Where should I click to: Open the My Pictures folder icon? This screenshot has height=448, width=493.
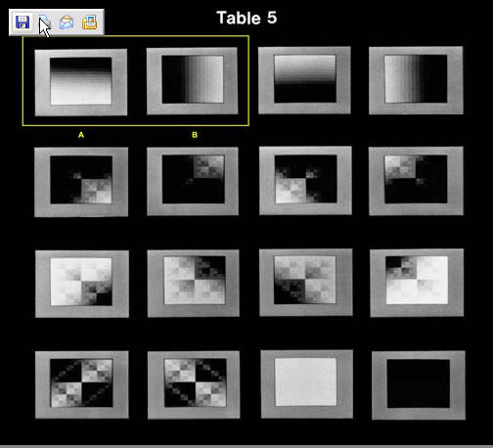[89, 22]
